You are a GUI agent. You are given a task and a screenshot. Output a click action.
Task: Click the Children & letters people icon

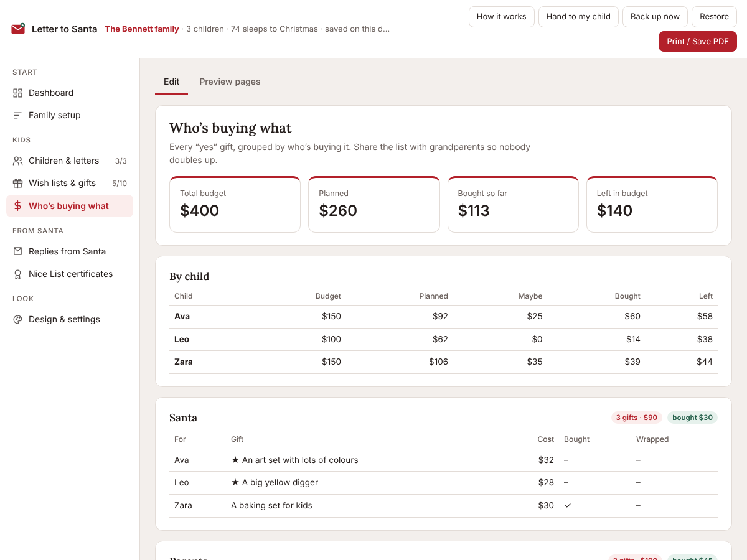17,161
